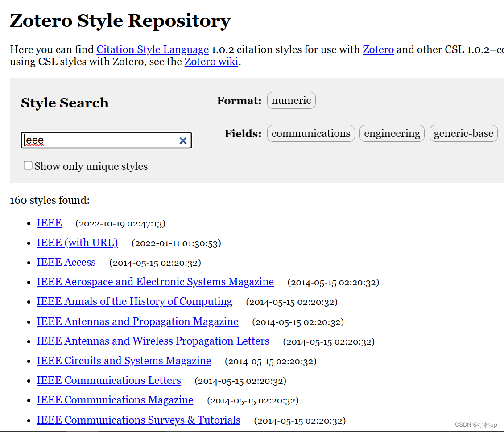Select the numeric format filter
Image resolution: width=504 pixels, height=432 pixels.
point(291,100)
